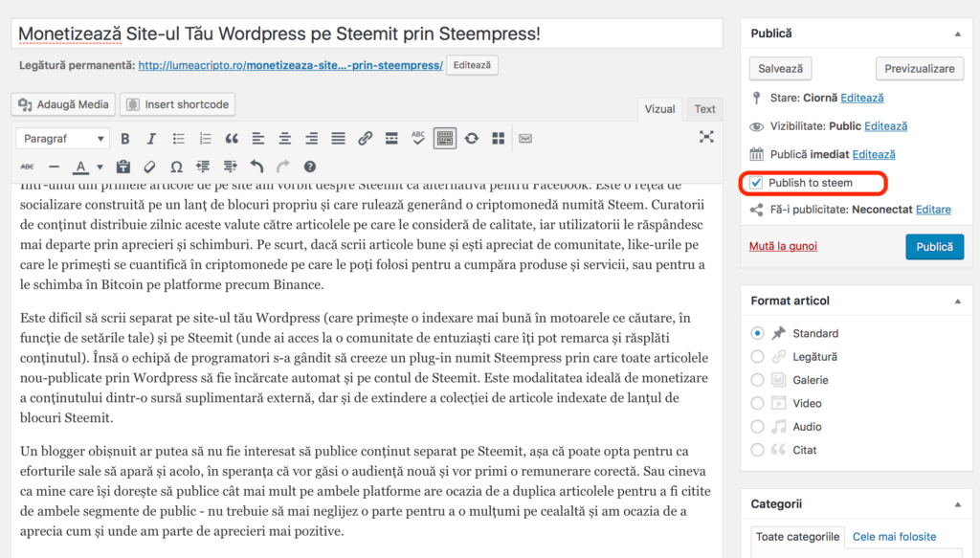Apply italic formatting

151,139
